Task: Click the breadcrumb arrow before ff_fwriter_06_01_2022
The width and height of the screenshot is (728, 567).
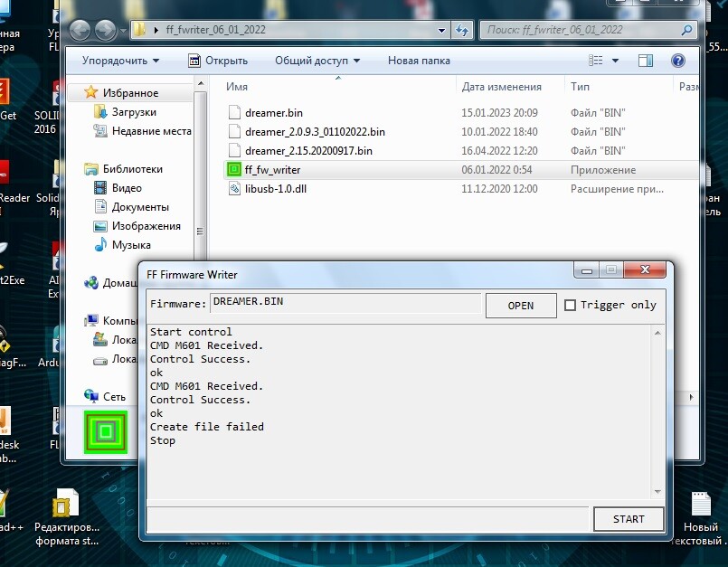Action: (x=156, y=30)
